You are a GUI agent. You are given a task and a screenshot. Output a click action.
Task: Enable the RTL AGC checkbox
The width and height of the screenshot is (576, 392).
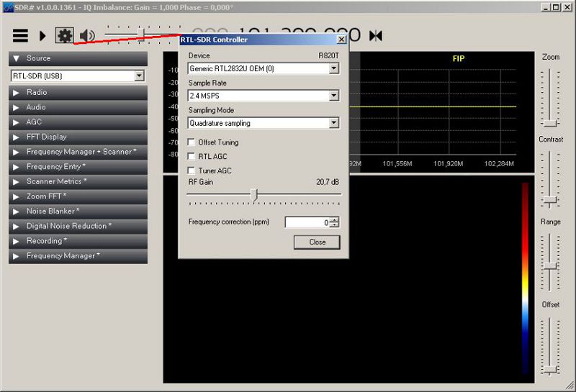point(191,156)
